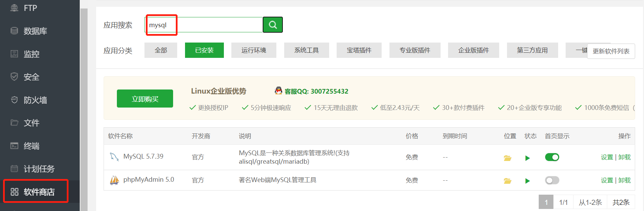This screenshot has height=211, width=644.
Task: Select the 全部 category tab
Action: (161, 50)
